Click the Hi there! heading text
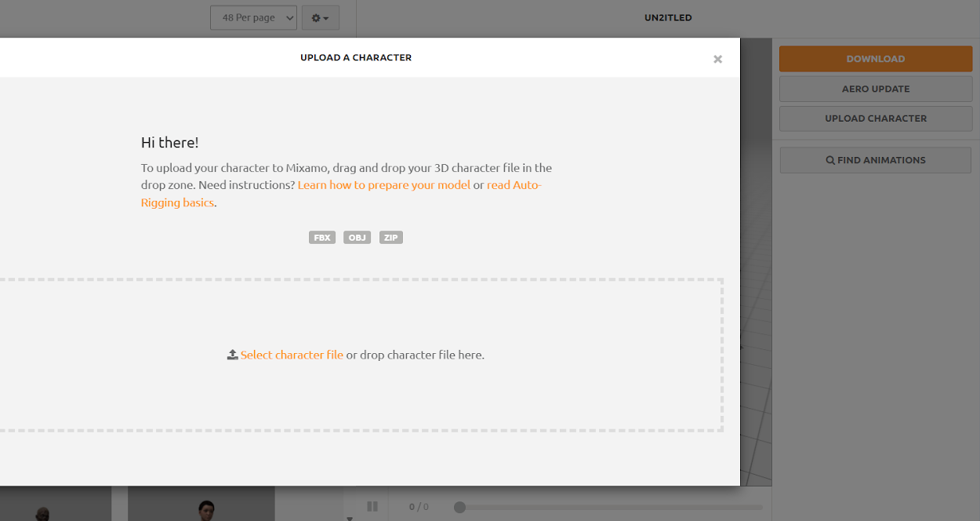 [x=170, y=142]
